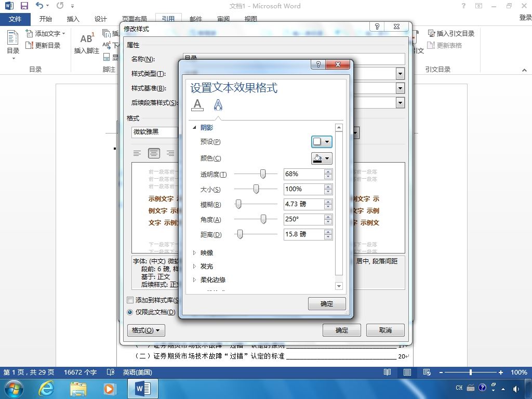Click scroll down arrow in effects pane
The height and width of the screenshot is (399, 532).
[339, 286]
